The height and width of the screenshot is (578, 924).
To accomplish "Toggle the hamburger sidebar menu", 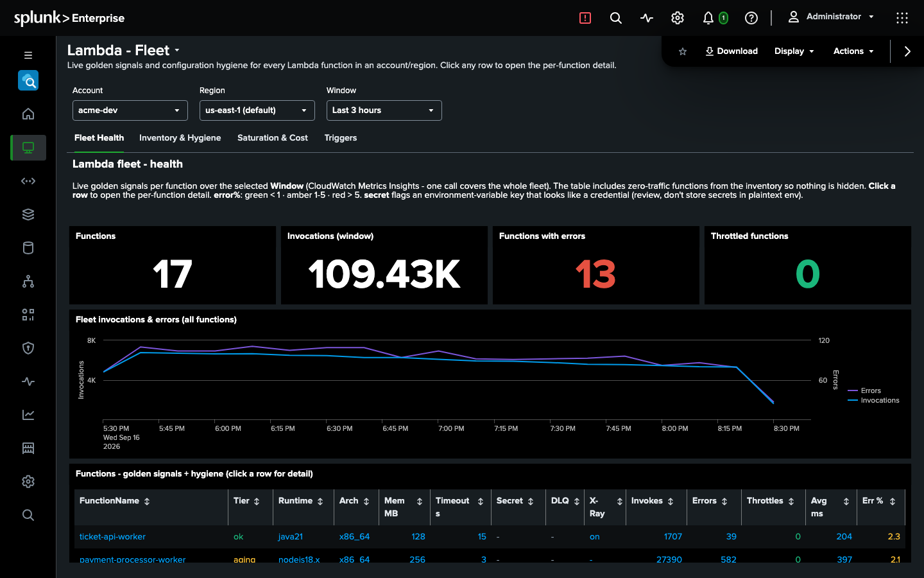I will point(28,55).
